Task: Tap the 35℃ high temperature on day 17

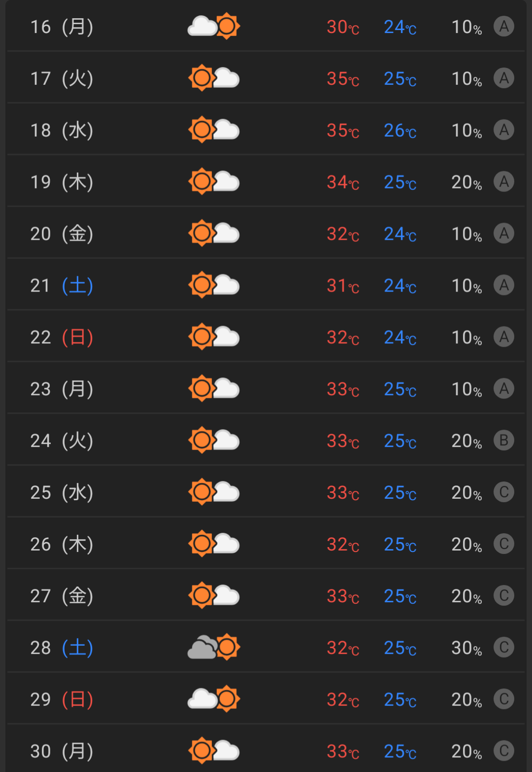Action: [x=343, y=79]
